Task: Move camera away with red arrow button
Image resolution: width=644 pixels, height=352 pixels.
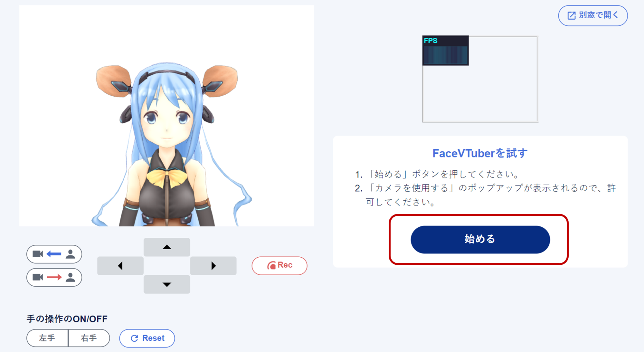Action: [x=54, y=277]
